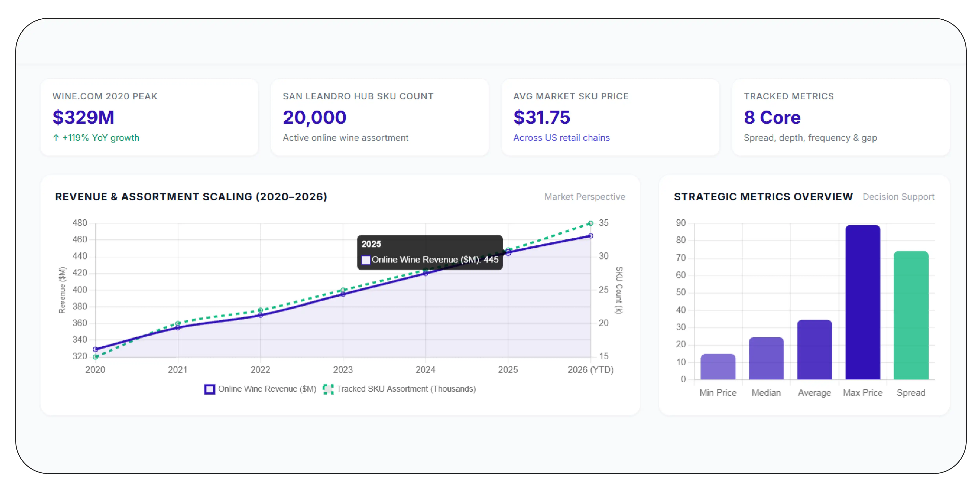
Task: Click the 2026 (YTD) green SKU data point
Action: (590, 223)
